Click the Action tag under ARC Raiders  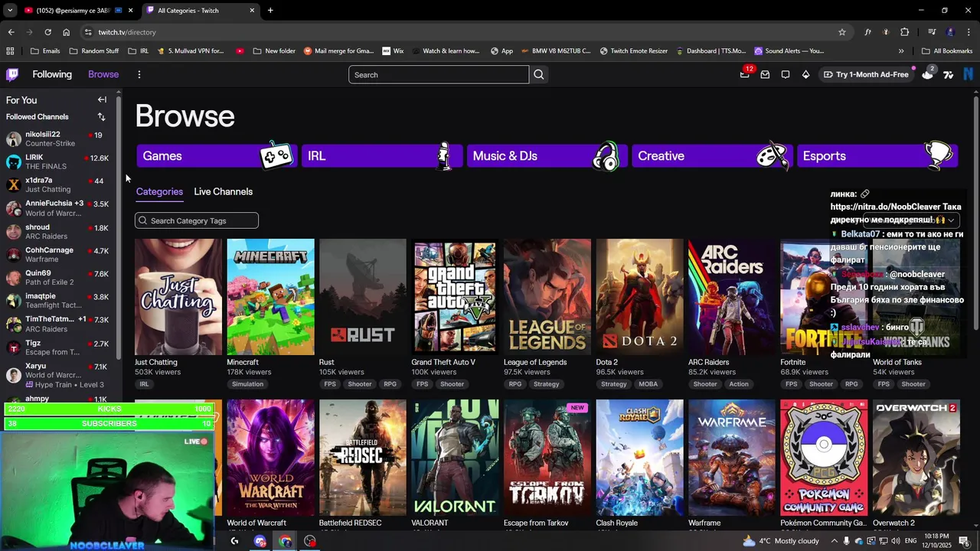[x=739, y=384]
